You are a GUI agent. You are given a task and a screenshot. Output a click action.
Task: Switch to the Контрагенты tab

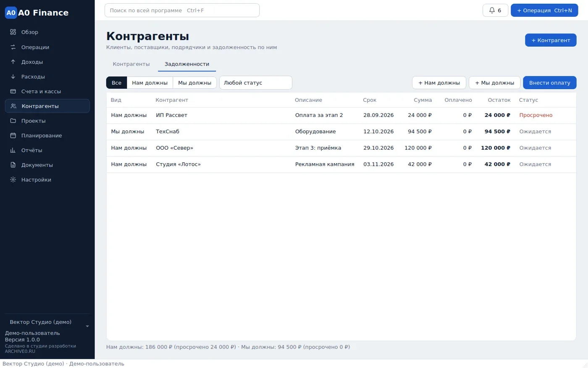coord(131,64)
